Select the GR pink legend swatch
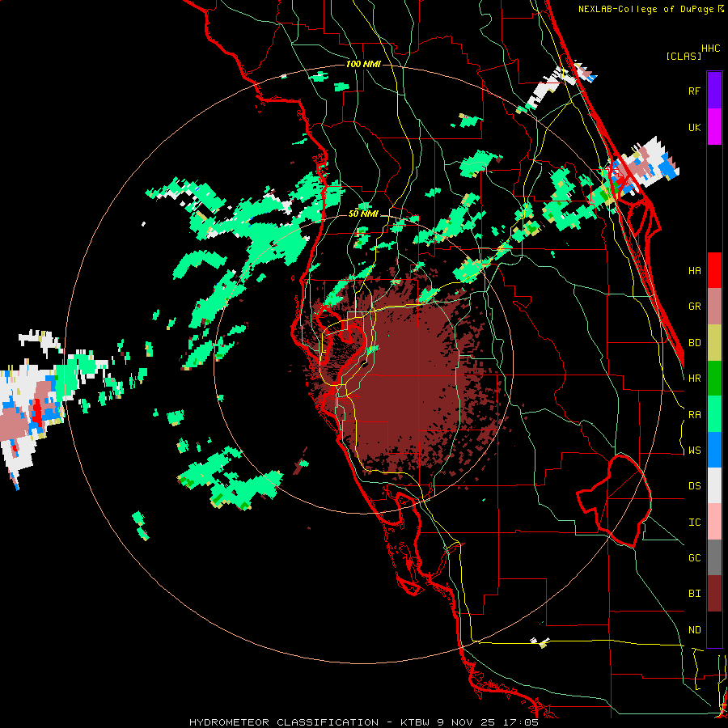 [714, 307]
